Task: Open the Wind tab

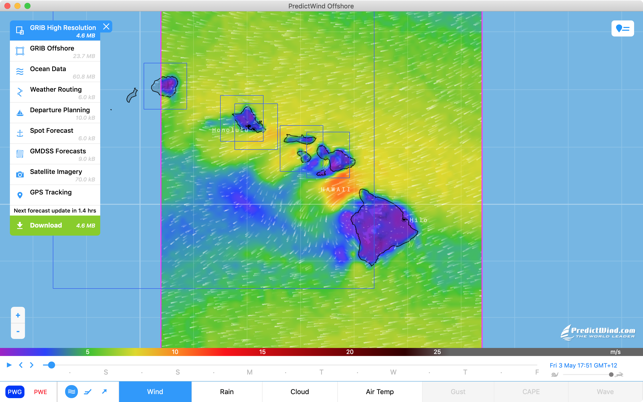Action: 155,392
